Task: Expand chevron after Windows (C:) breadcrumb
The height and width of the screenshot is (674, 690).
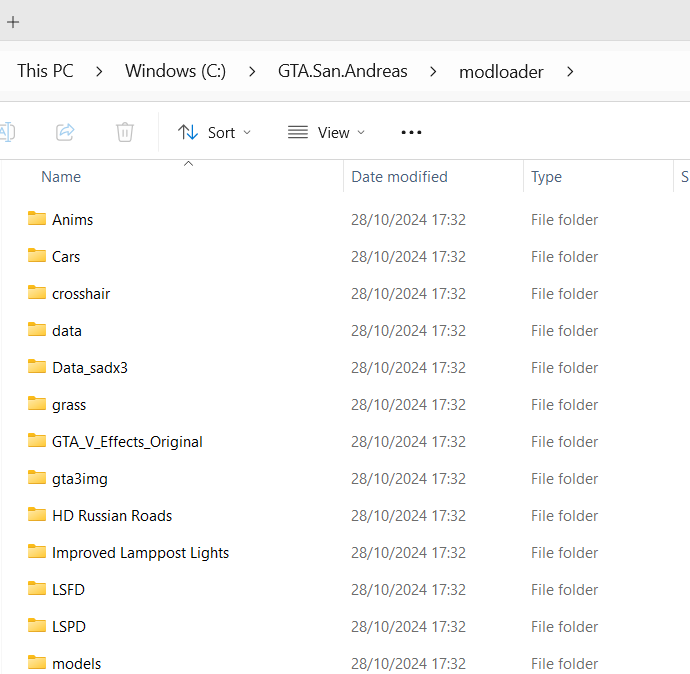Action: [252, 72]
